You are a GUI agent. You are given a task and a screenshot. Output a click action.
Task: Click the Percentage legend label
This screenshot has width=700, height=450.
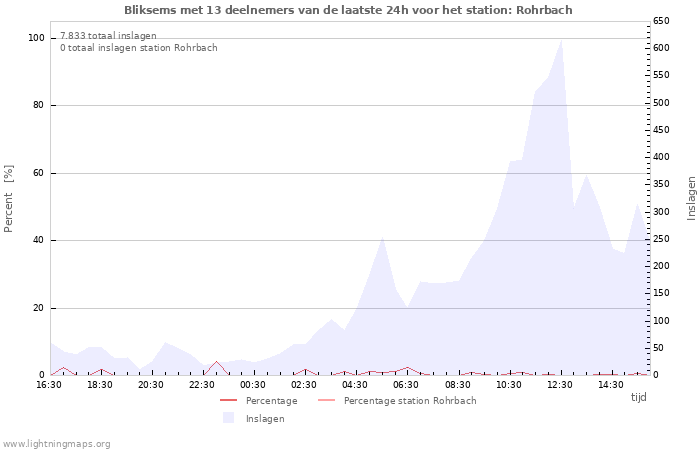point(271,401)
